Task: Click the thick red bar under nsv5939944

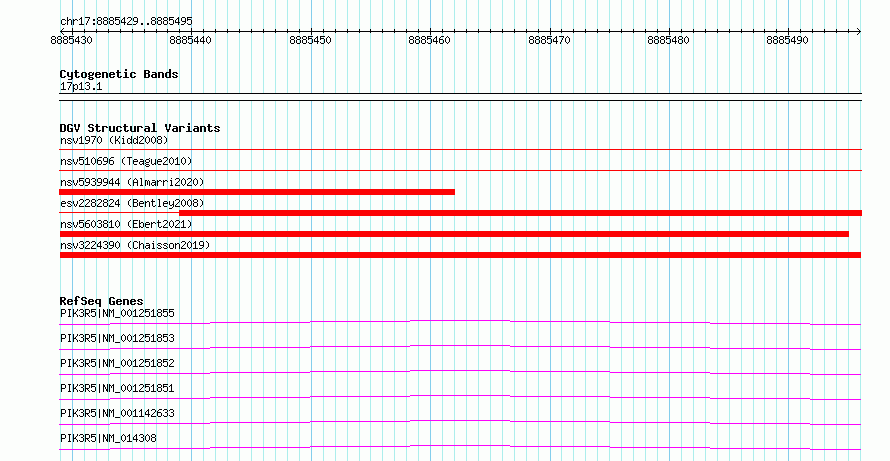Action: (257, 192)
